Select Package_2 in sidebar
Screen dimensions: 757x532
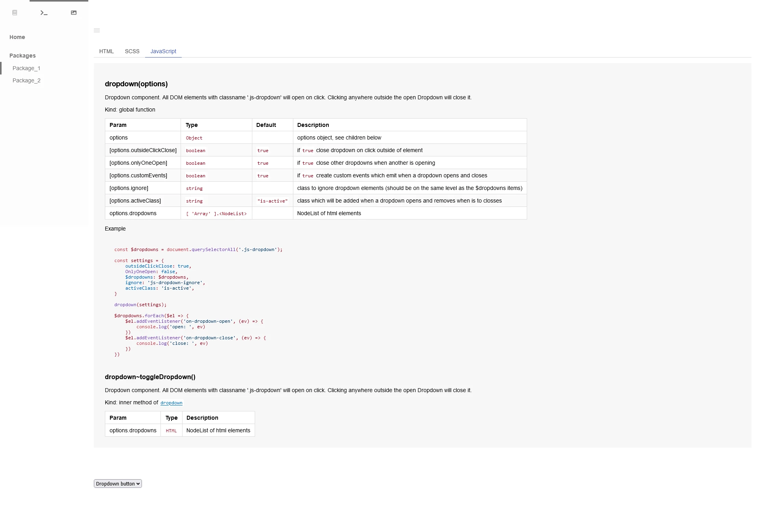[26, 80]
